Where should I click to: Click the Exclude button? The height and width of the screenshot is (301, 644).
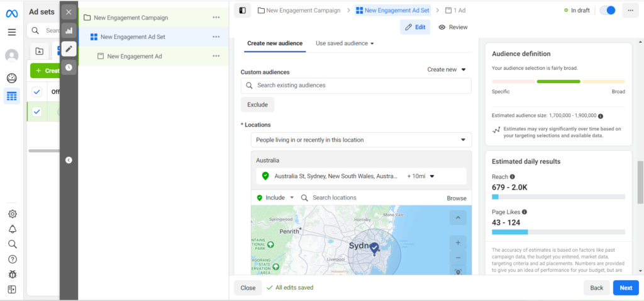pyautogui.click(x=257, y=105)
